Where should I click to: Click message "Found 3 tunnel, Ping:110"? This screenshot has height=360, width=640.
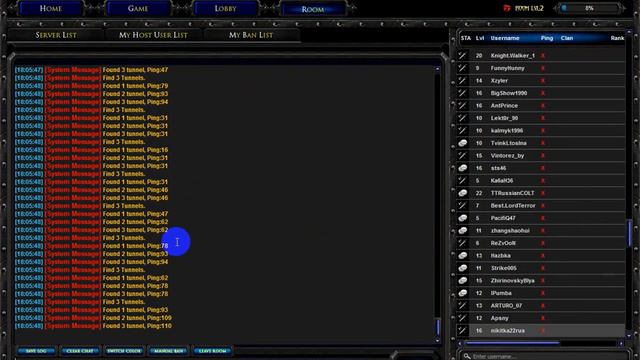click(137, 326)
